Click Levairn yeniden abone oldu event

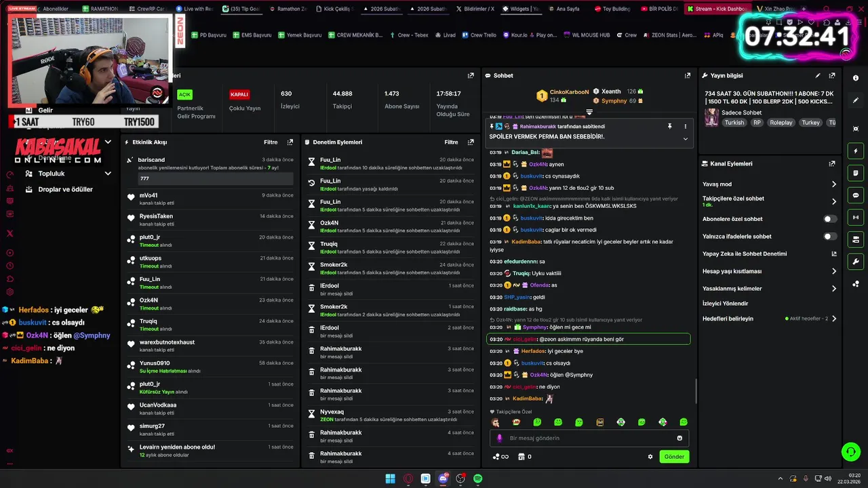point(210,451)
